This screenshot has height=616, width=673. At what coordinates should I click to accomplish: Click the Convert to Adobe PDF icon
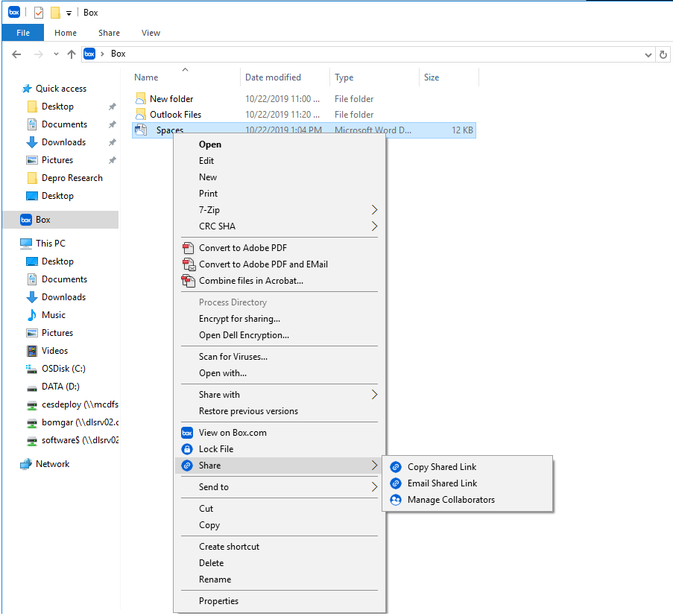188,248
